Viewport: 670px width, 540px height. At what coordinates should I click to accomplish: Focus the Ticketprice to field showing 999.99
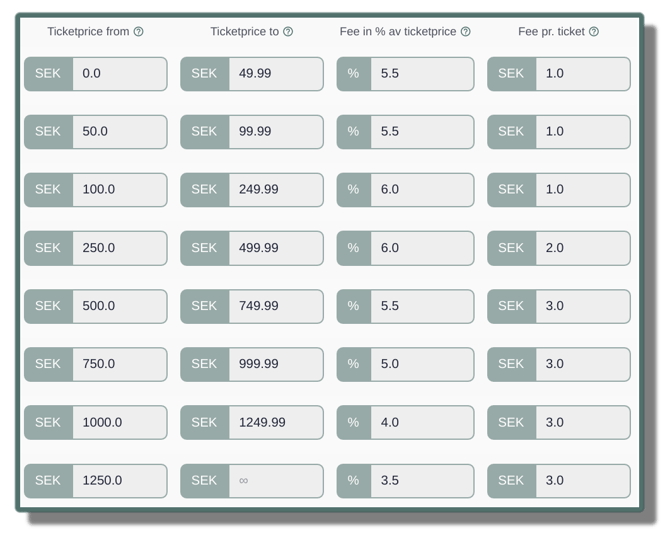pos(274,364)
